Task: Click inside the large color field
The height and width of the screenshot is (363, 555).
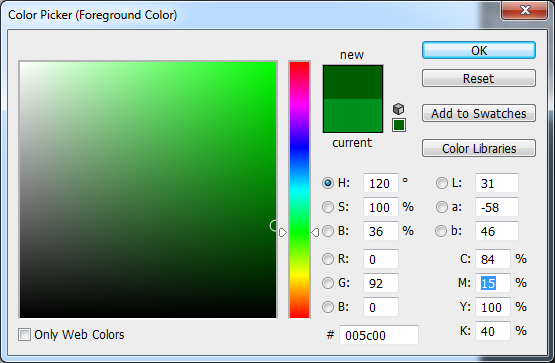Action: (148, 190)
